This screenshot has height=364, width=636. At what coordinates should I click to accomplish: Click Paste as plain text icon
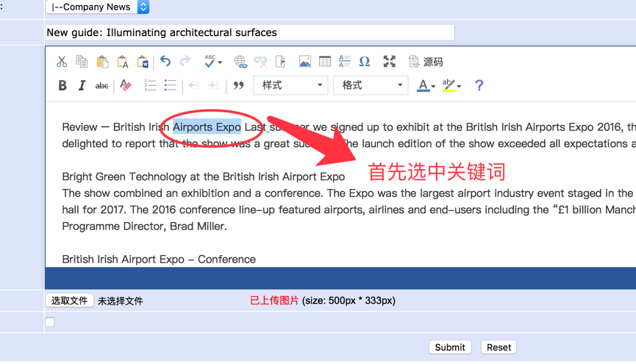[123, 62]
